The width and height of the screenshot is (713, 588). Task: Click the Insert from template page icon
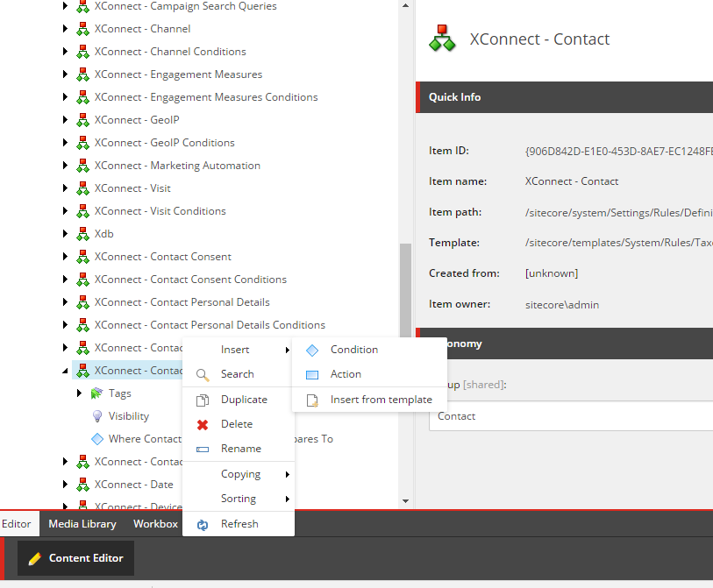click(x=312, y=400)
